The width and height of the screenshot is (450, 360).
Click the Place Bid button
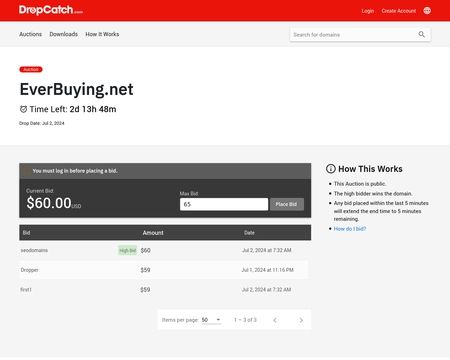tap(287, 204)
